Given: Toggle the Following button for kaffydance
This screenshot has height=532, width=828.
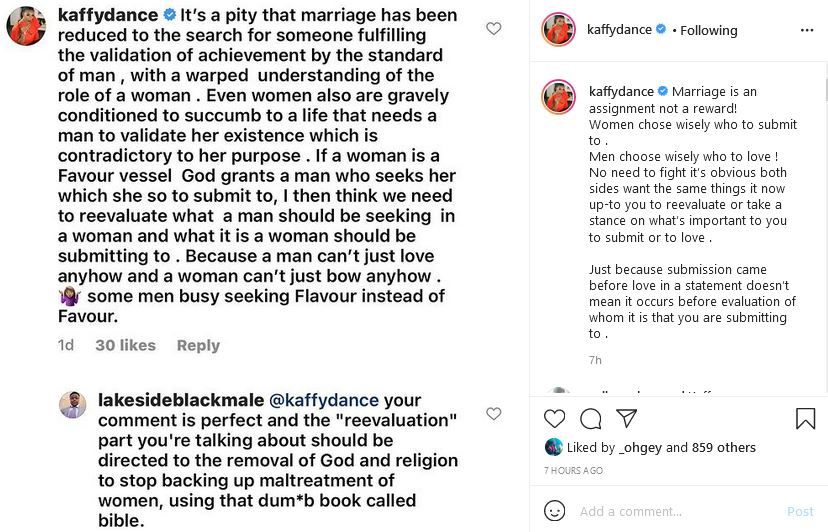Looking at the screenshot, I should 709,30.
